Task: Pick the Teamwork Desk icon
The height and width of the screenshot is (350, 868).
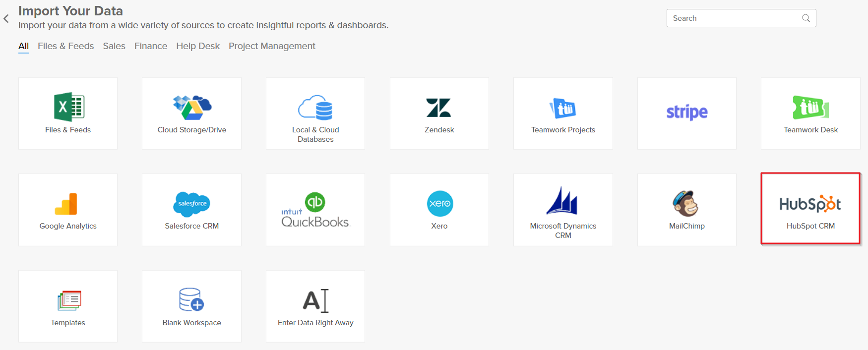Action: [x=811, y=108]
